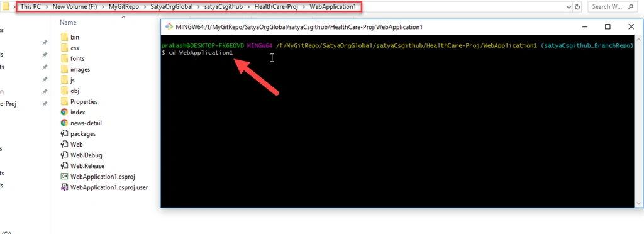Image resolution: width=644 pixels, height=234 pixels.
Task: Select the obj folder icon
Action: coord(64,91)
